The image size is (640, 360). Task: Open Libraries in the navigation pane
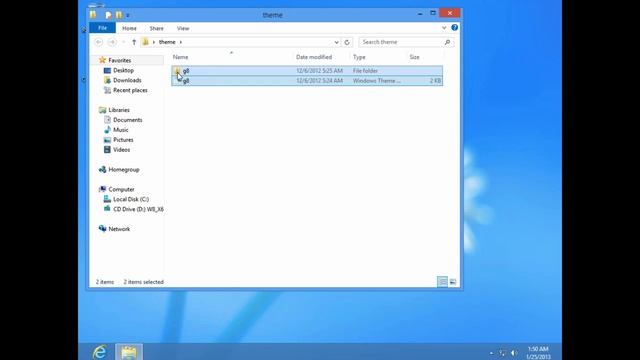(119, 110)
